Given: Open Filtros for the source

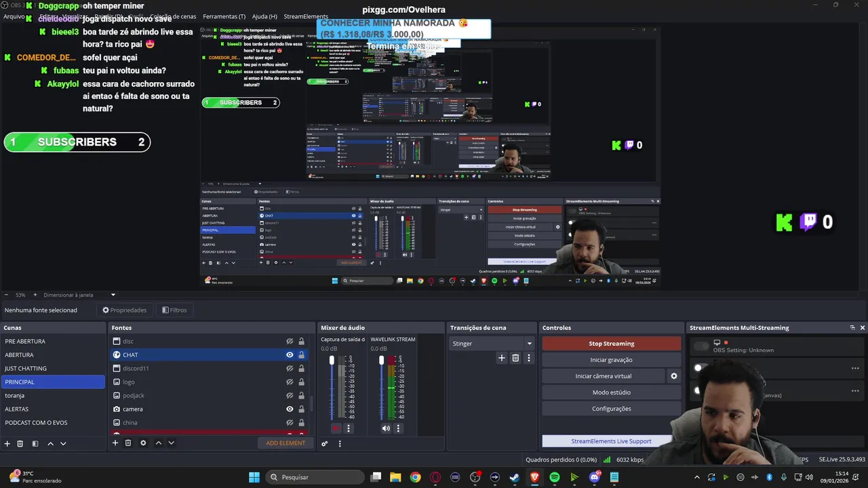Looking at the screenshot, I should (x=174, y=310).
